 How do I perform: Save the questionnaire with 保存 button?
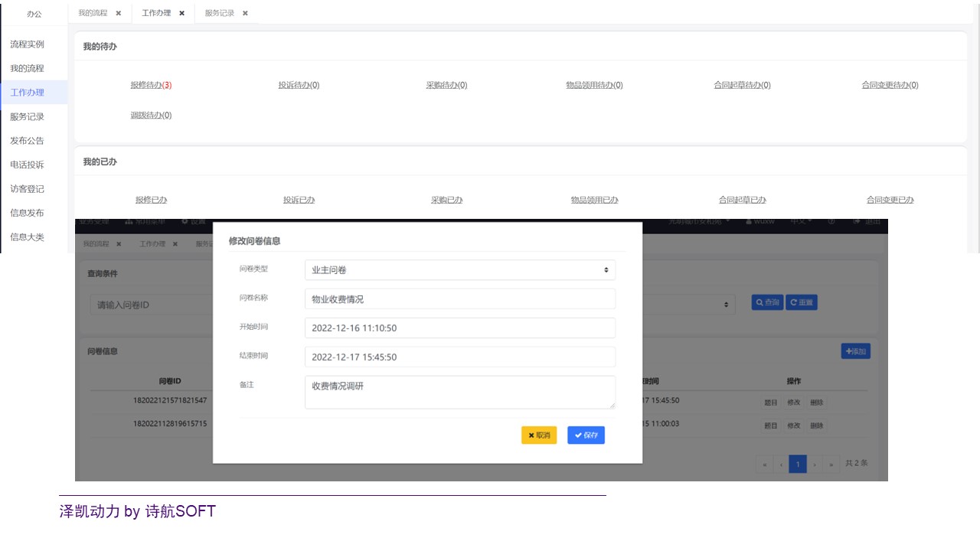click(x=586, y=435)
